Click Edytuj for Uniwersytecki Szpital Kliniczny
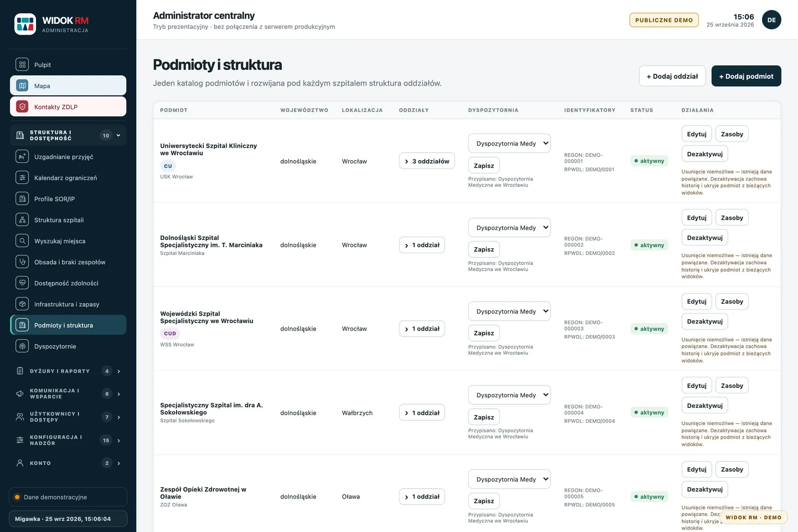Screen dimensions: 798x532 [x=697, y=134]
